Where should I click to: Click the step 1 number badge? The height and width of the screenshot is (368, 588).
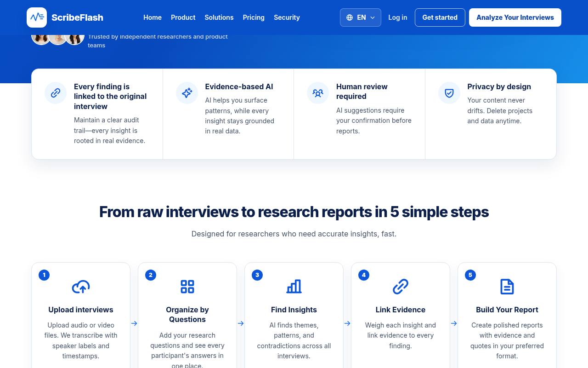pyautogui.click(x=44, y=275)
